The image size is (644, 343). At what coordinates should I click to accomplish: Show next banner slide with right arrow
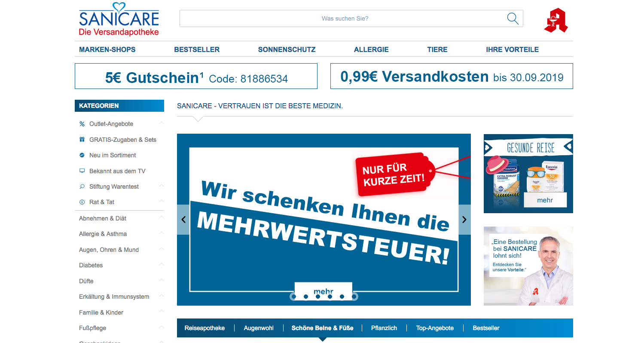click(x=464, y=220)
